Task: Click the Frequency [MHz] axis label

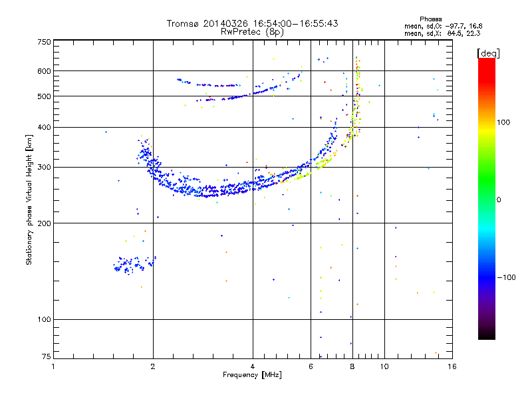Action: pyautogui.click(x=253, y=375)
